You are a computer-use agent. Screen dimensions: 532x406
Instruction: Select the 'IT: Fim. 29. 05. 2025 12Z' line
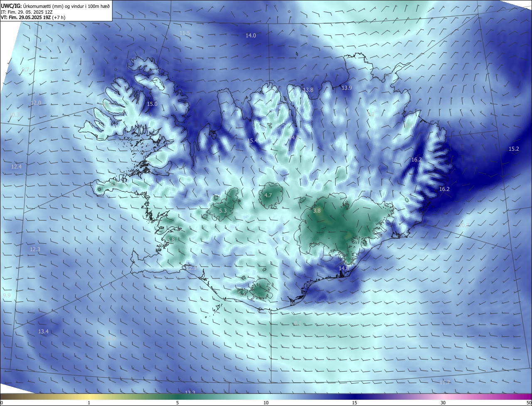pos(27,12)
